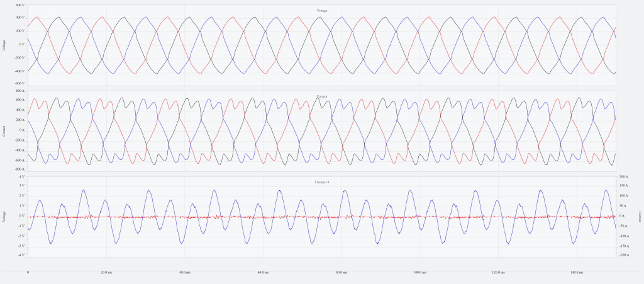This screenshot has width=644, height=284.
Task: Click the "-800 A" tick label
Action: pos(20,169)
